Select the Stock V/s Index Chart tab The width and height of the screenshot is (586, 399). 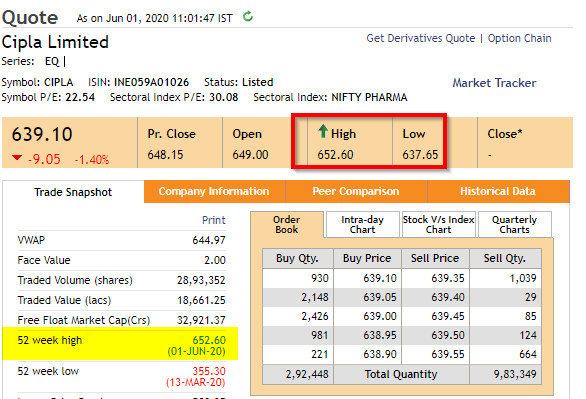[438, 225]
